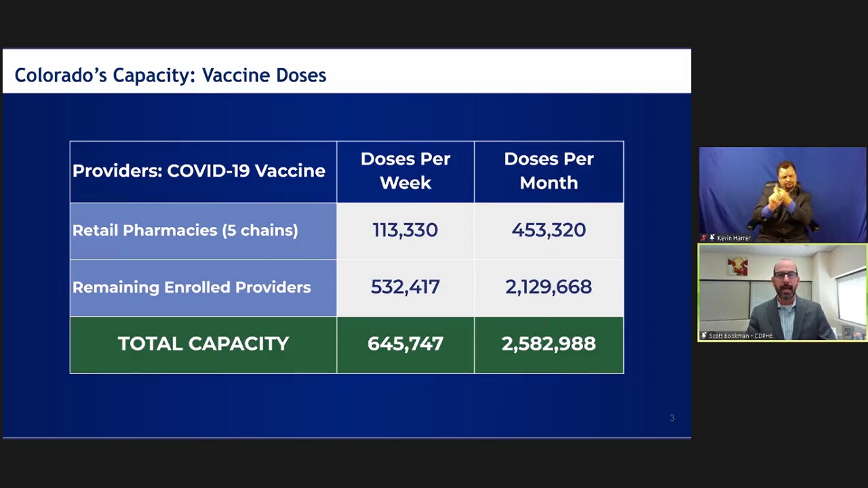Click the TOTAL CAPACITY green cell
This screenshot has width=868, height=488.
coord(203,344)
